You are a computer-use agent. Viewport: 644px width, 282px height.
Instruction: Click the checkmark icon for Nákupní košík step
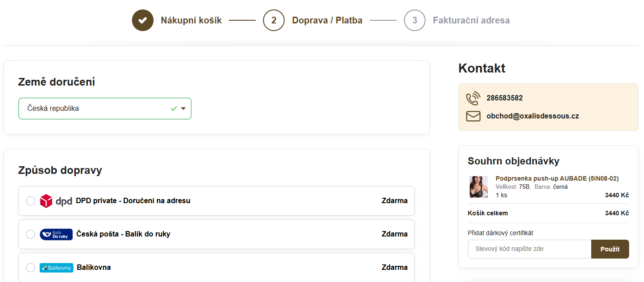(143, 20)
